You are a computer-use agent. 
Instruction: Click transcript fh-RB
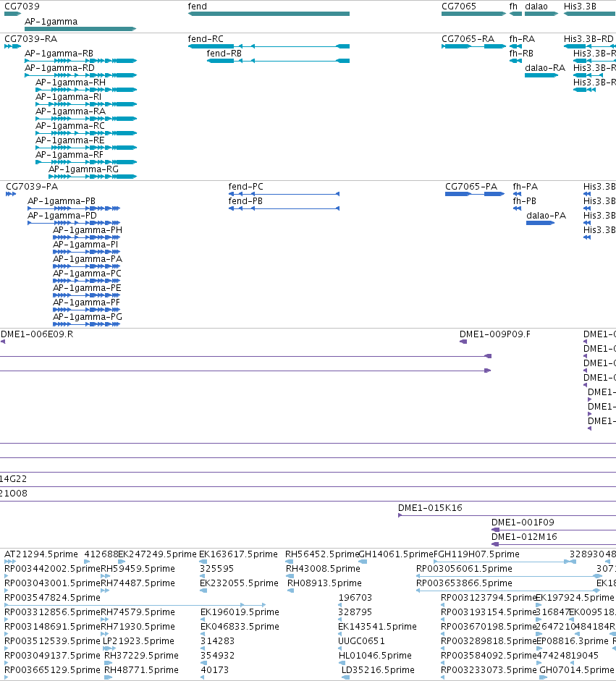(515, 61)
